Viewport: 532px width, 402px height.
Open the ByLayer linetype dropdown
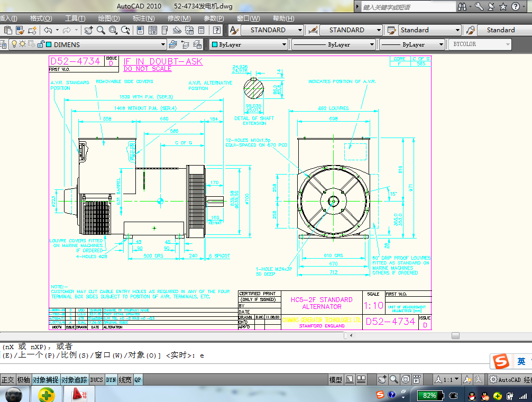coord(372,44)
